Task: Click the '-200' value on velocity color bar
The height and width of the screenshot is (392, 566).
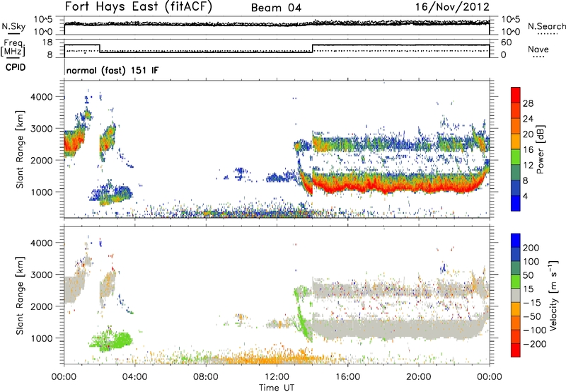Action: (535, 344)
